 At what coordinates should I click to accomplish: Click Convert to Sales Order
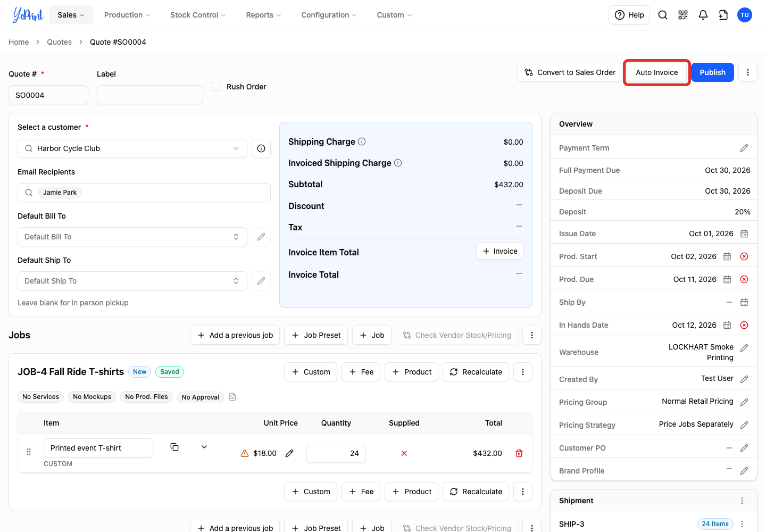570,72
